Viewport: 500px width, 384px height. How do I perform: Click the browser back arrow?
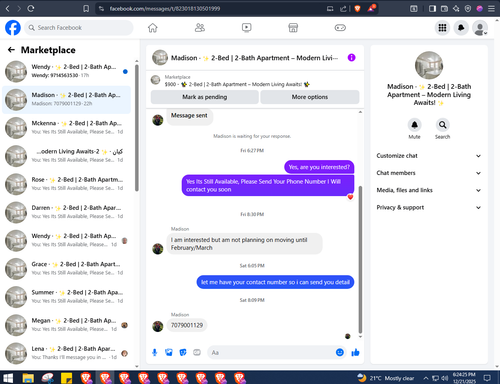pyautogui.click(x=8, y=9)
